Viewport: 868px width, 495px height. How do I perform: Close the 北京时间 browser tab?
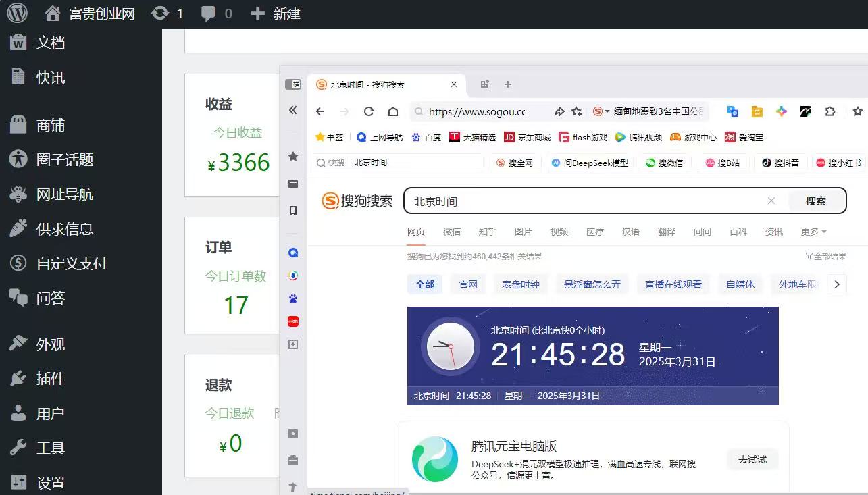[454, 84]
